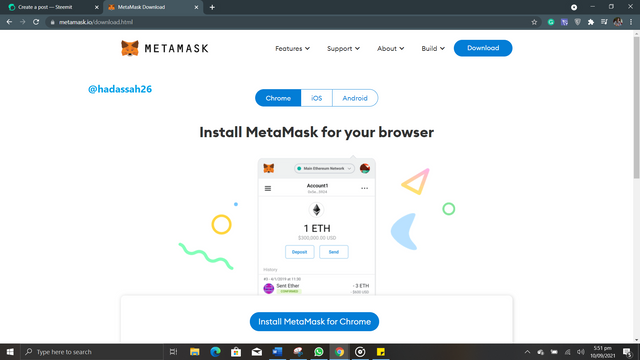Click the Chrome profile avatar
The width and height of the screenshot is (640, 360).
(618, 22)
